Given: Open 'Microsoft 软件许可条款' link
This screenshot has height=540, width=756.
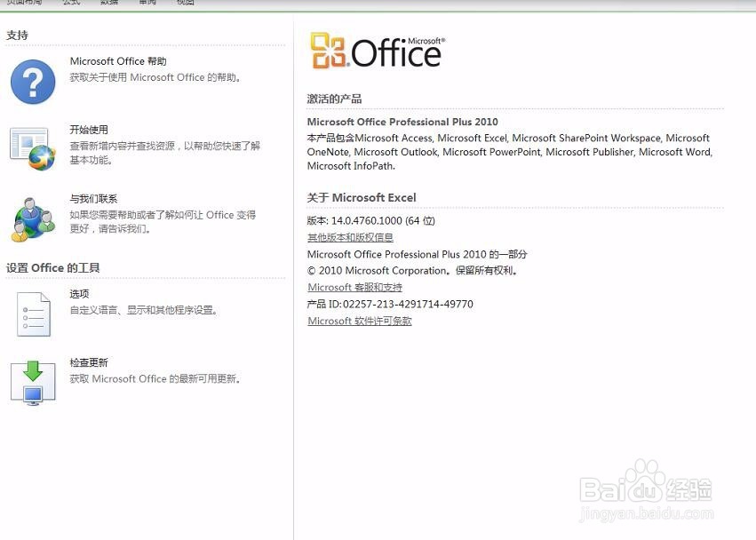Looking at the screenshot, I should pyautogui.click(x=360, y=322).
